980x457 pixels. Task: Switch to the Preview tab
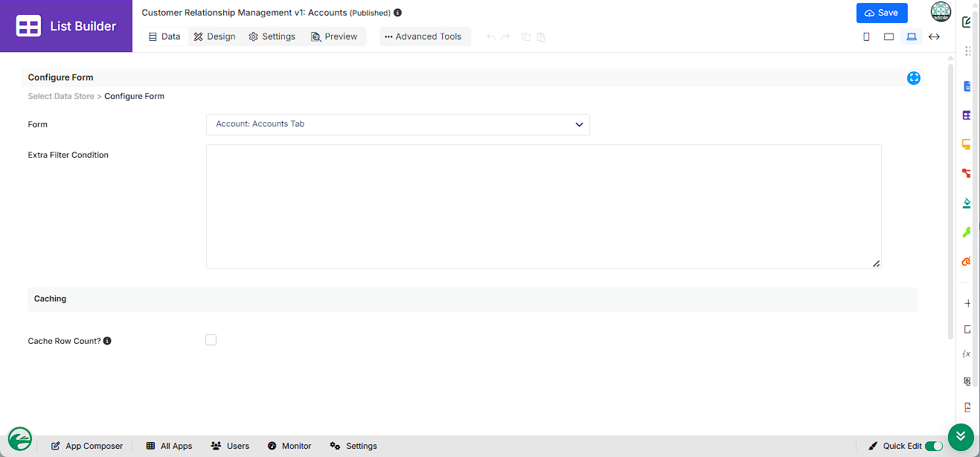coord(334,36)
